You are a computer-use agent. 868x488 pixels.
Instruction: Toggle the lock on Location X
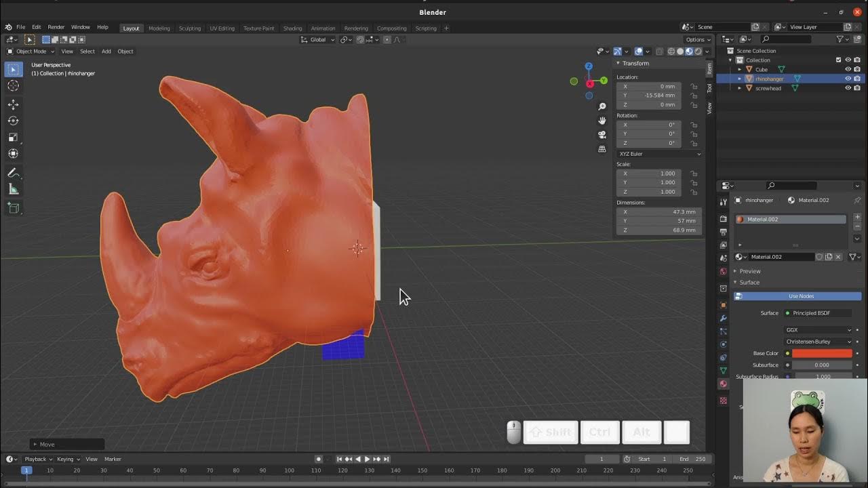(x=693, y=87)
